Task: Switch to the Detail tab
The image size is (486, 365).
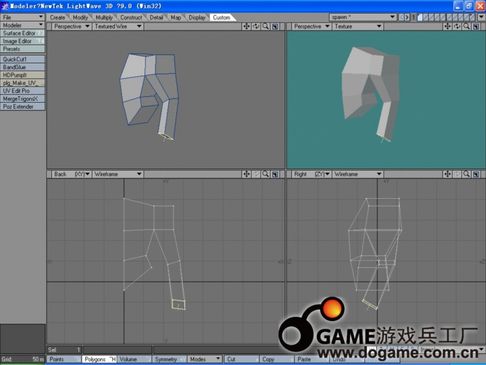Action: tap(156, 17)
